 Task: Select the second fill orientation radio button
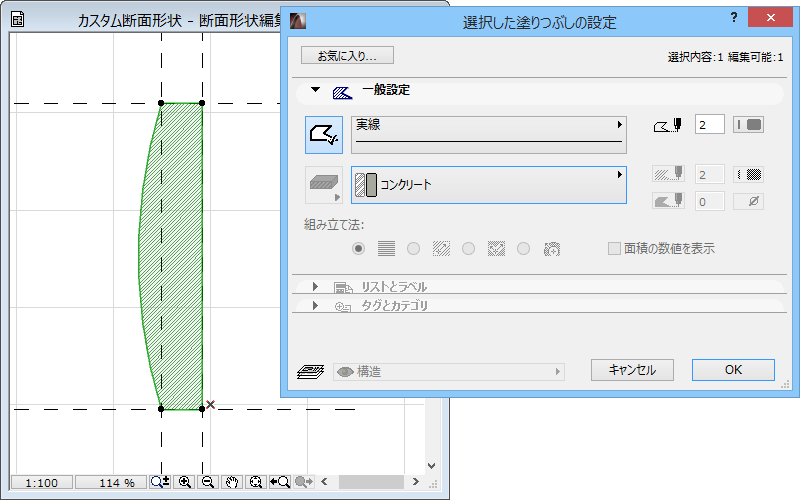point(413,248)
